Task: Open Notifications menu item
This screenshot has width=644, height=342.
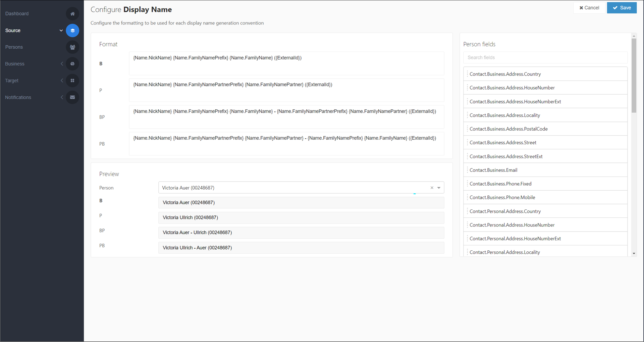Action: (x=18, y=97)
